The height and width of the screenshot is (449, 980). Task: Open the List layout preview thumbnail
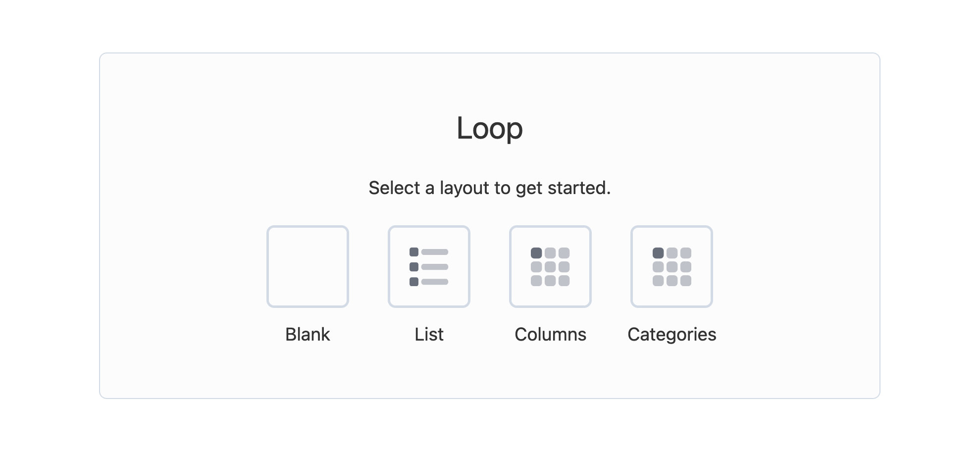coord(429,266)
